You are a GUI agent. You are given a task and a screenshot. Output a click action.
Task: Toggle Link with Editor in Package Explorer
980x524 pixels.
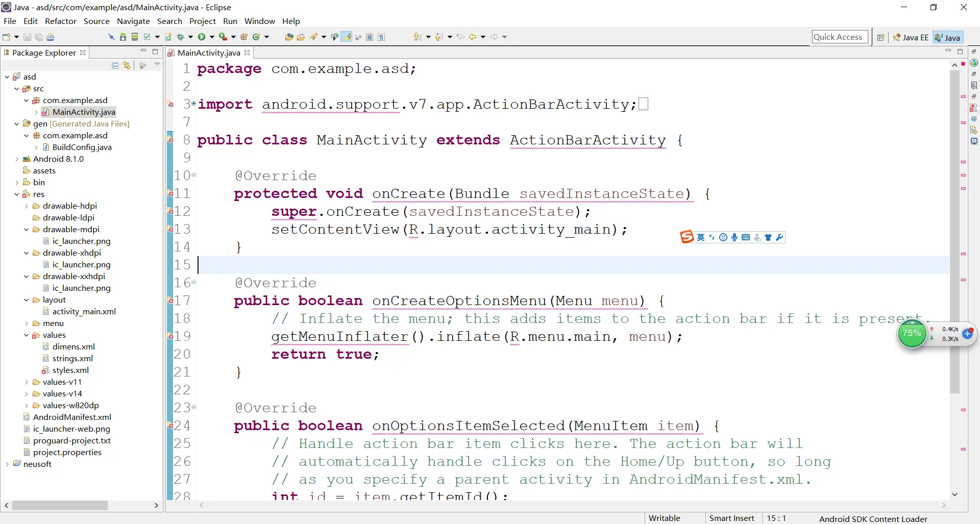click(x=127, y=65)
